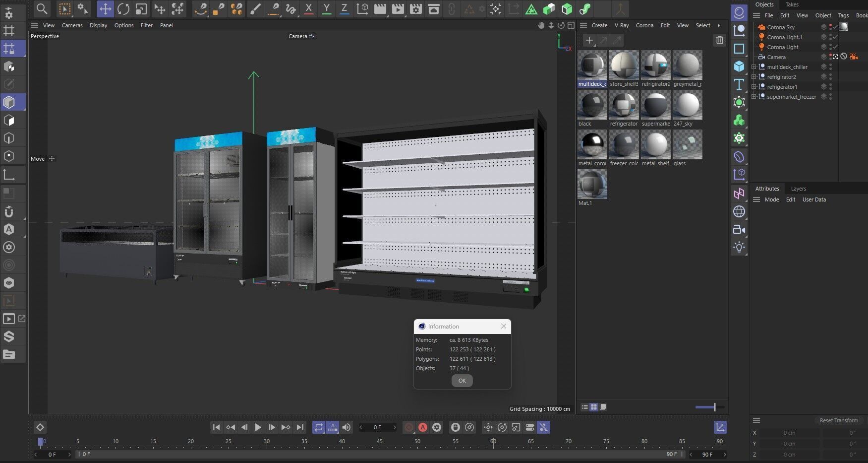Viewport: 868px width, 463px height.
Task: Toggle X axis lock
Action: [x=308, y=9]
